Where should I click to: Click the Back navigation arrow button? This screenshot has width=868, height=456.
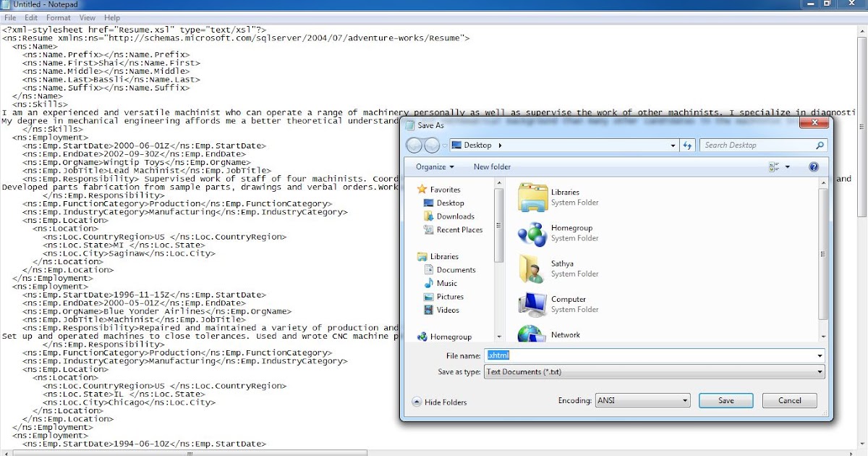tap(414, 145)
